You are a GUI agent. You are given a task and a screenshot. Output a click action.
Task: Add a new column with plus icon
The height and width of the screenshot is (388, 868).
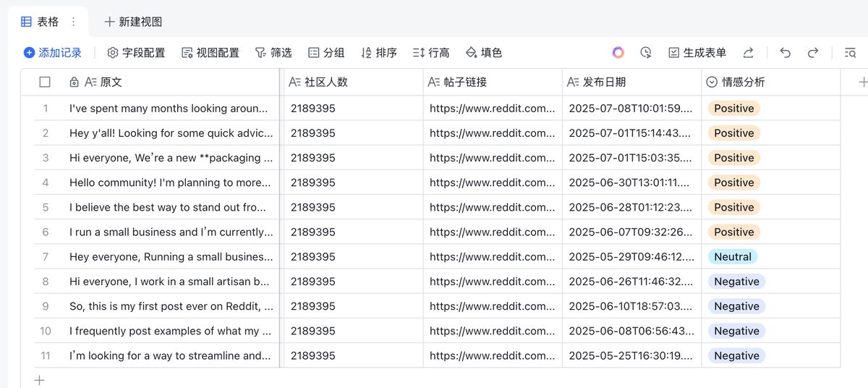[x=862, y=83]
